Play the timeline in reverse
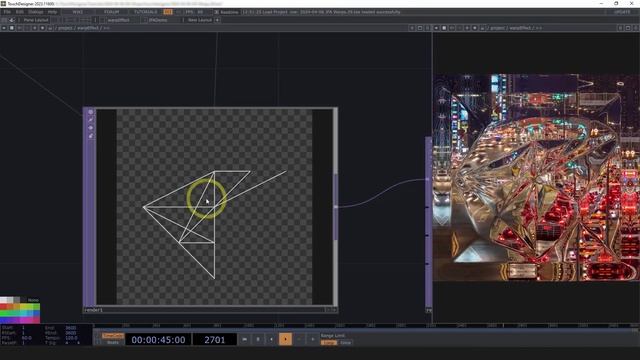This screenshot has width=640, height=360. (x=271, y=339)
